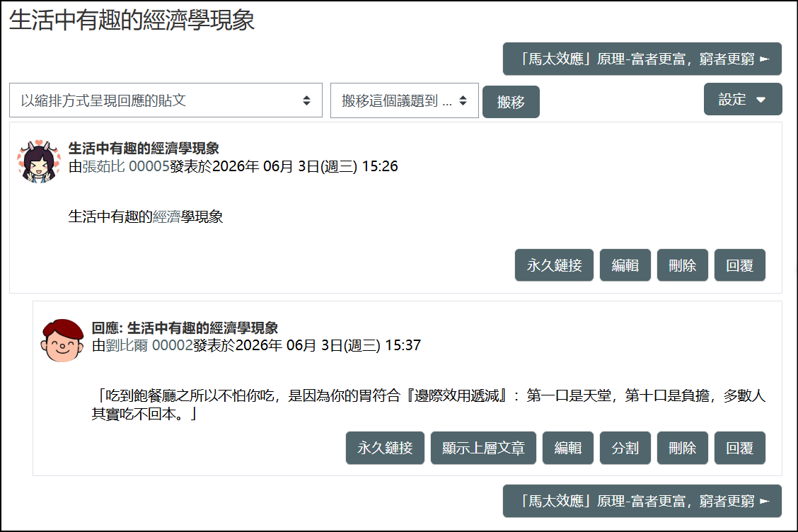Click 編輯 on the first post
798x532 pixels.
(x=625, y=265)
